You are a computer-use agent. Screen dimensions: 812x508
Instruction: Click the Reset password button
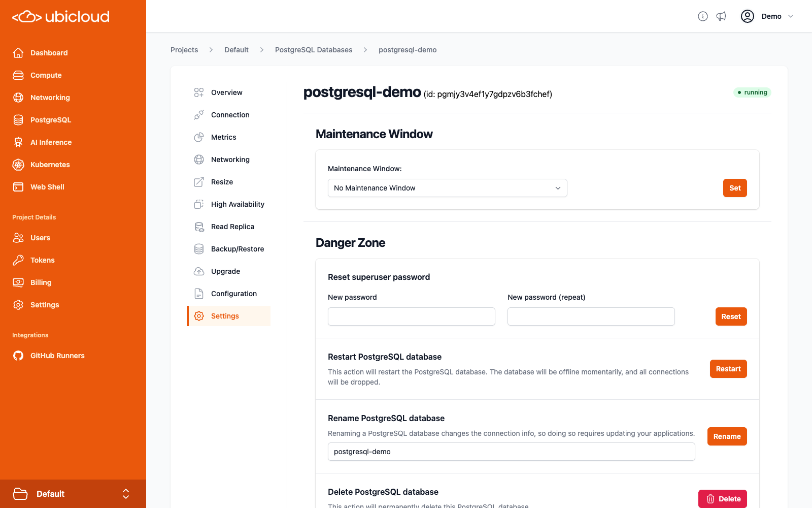(x=731, y=316)
